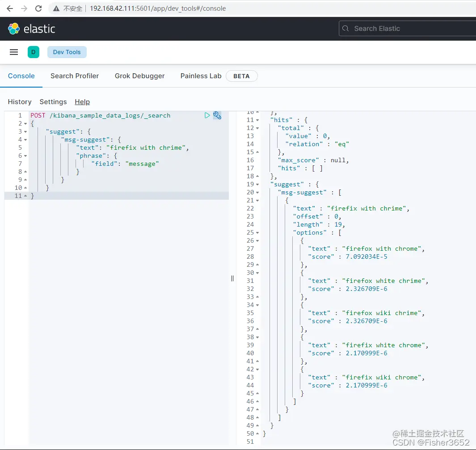Click the not secure warning icon
Viewport: 476px width, 450px height.
pyautogui.click(x=56, y=8)
